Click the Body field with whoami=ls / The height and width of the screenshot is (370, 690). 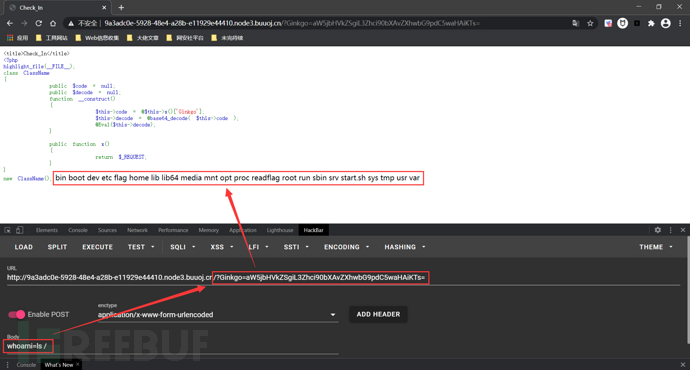172,346
